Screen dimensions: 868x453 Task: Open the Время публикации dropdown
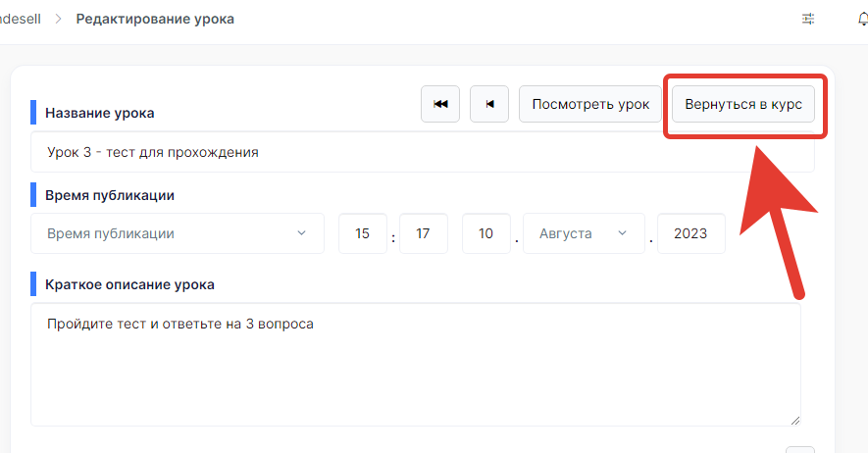(x=178, y=233)
